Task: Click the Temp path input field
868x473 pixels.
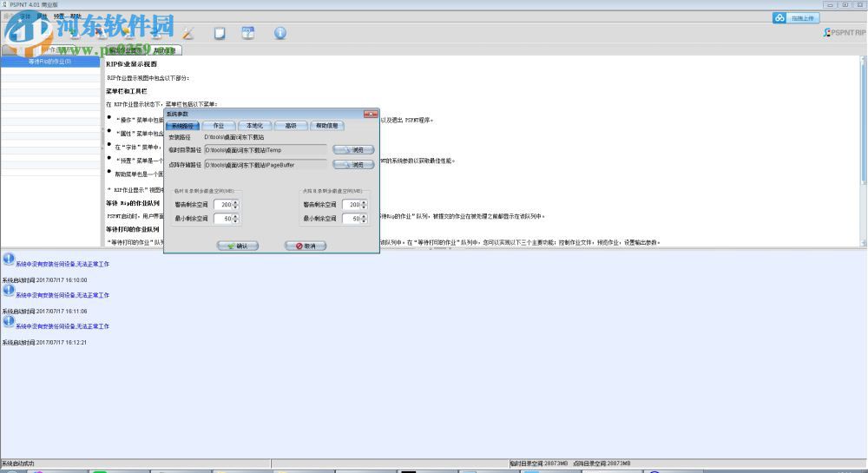Action: (x=266, y=150)
